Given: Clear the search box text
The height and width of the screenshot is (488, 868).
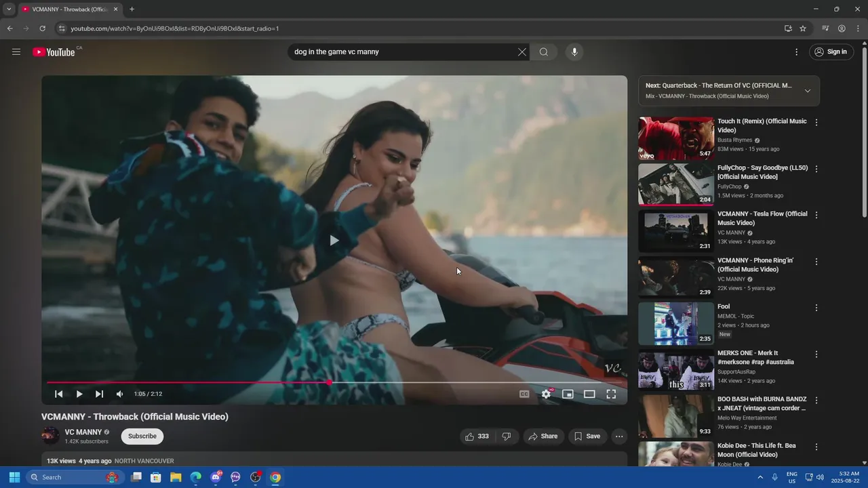Looking at the screenshot, I should click(x=522, y=52).
